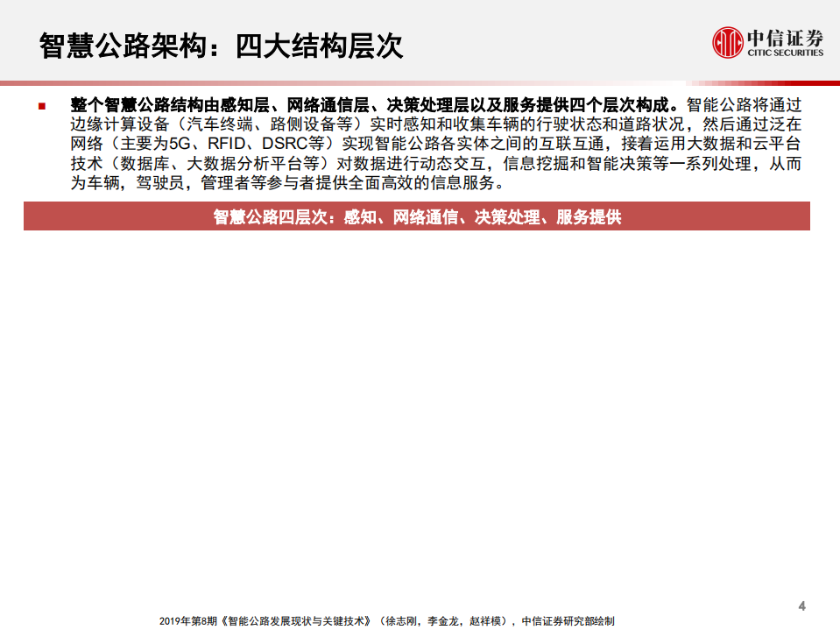Click the dark red banner color area

tap(105, 216)
